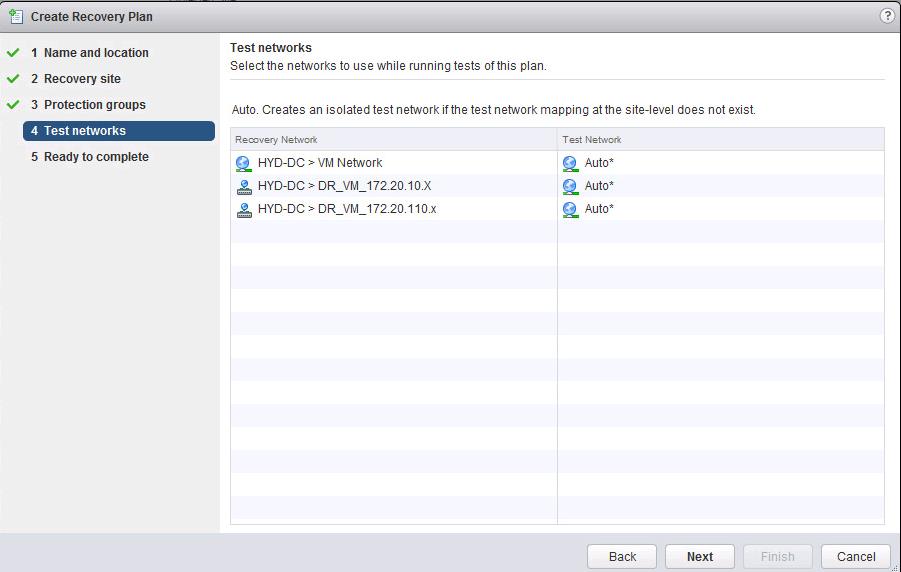Click the Auto* icon for DR_VM_172.20.10.X

pyautogui.click(x=570, y=186)
